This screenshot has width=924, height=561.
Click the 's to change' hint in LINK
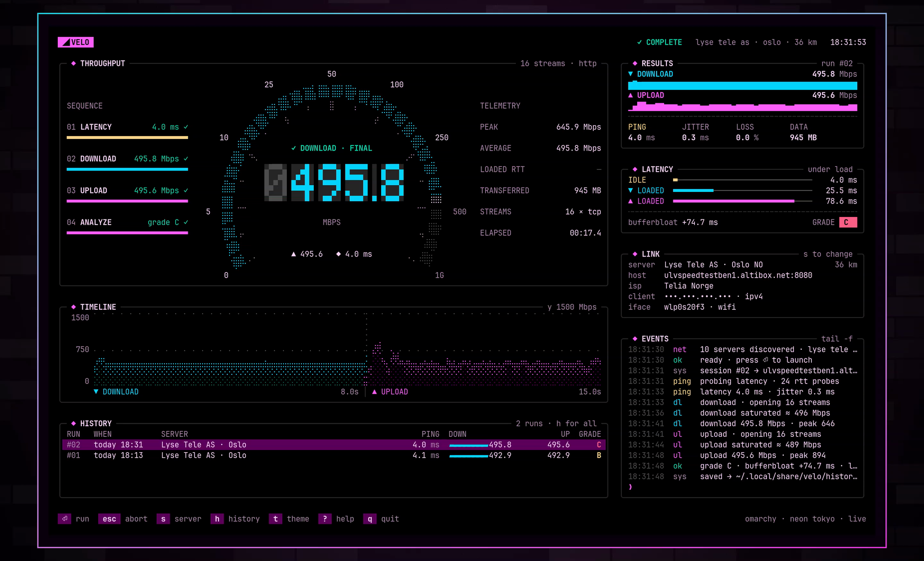click(x=828, y=254)
